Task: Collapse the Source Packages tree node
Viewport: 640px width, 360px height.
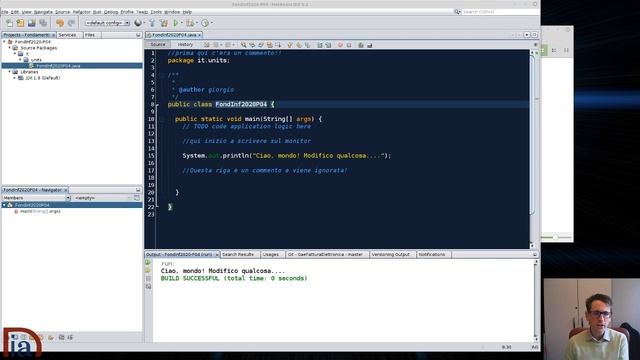Action: coord(10,48)
